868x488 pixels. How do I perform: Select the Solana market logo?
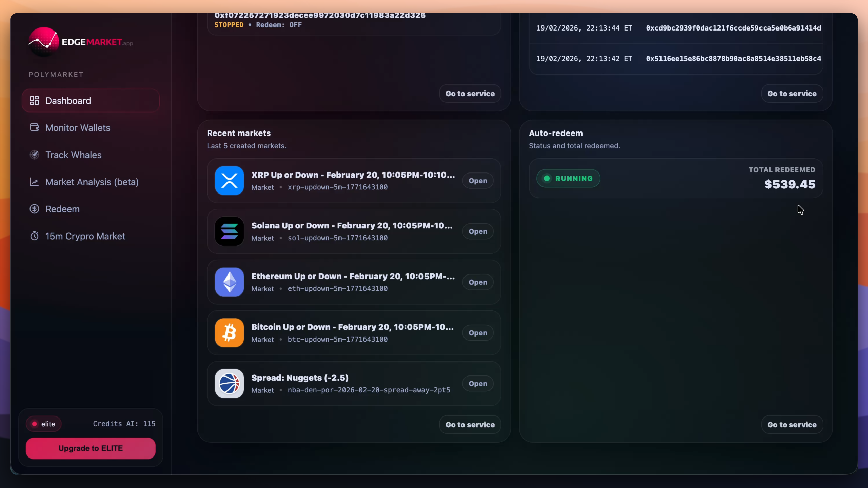229,231
